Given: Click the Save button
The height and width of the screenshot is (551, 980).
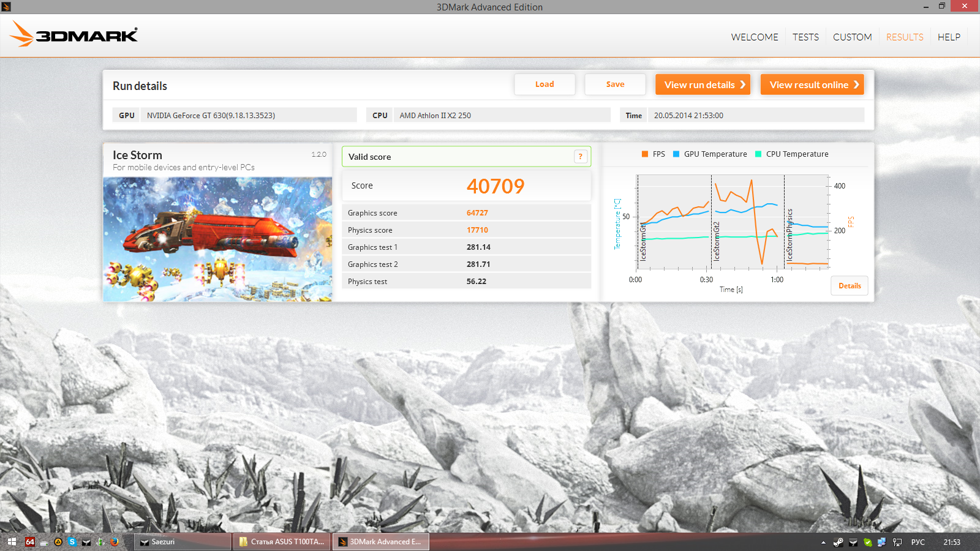Looking at the screenshot, I should coord(615,84).
